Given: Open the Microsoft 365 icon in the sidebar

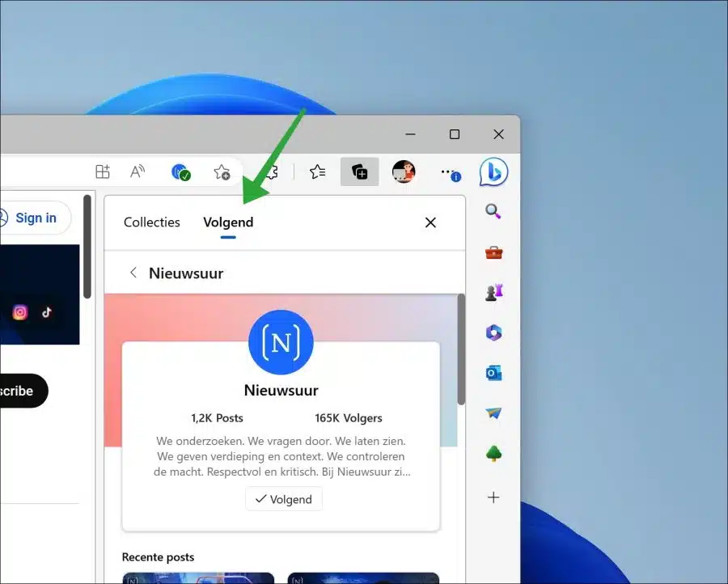Looking at the screenshot, I should (x=493, y=332).
